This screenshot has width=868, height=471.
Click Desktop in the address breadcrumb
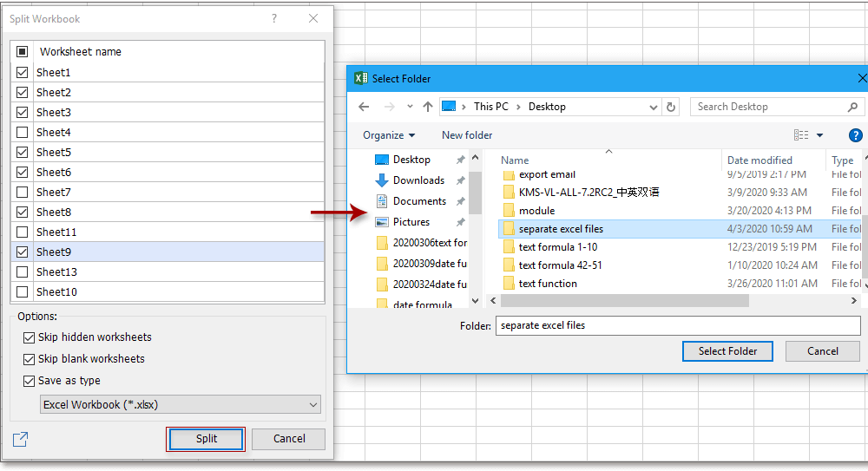pos(547,107)
